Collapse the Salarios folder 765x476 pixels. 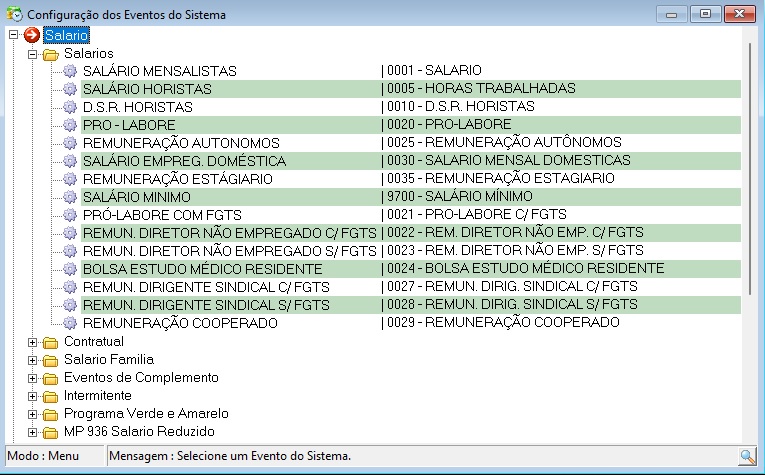(32, 53)
